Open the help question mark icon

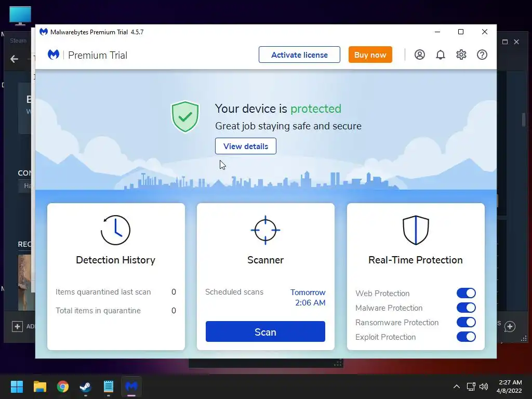point(482,55)
